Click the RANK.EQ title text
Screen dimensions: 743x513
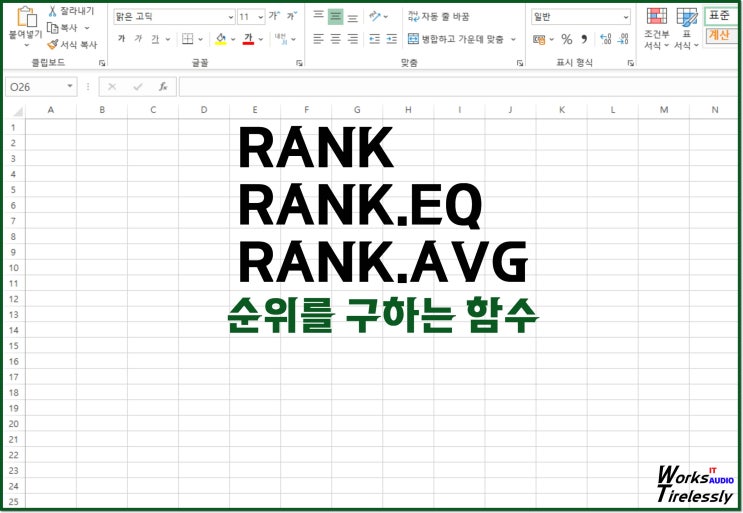click(360, 206)
